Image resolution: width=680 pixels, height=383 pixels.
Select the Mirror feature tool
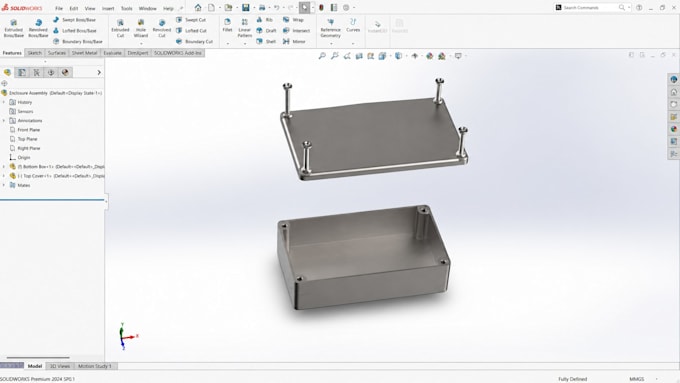[294, 41]
